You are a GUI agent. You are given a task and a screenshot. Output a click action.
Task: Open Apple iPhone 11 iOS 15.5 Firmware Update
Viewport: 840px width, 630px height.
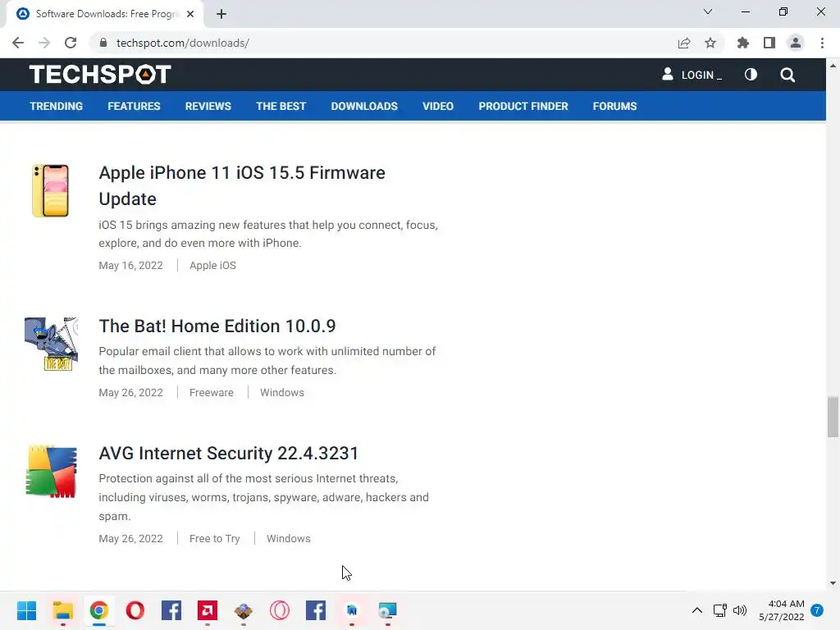coord(242,185)
